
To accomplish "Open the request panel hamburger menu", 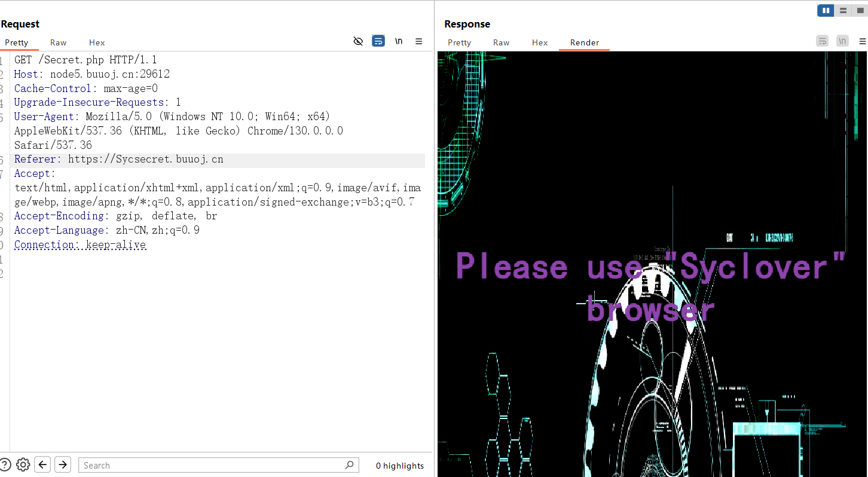I will pos(418,41).
